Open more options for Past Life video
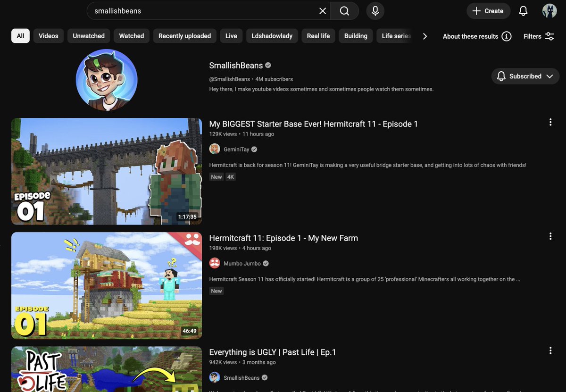This screenshot has width=566, height=392. tap(550, 350)
